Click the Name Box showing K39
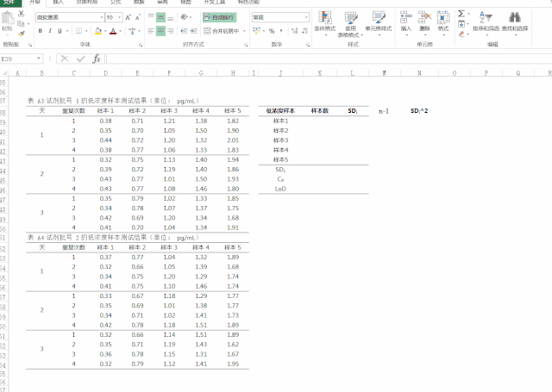The image size is (552, 392). 17,59
